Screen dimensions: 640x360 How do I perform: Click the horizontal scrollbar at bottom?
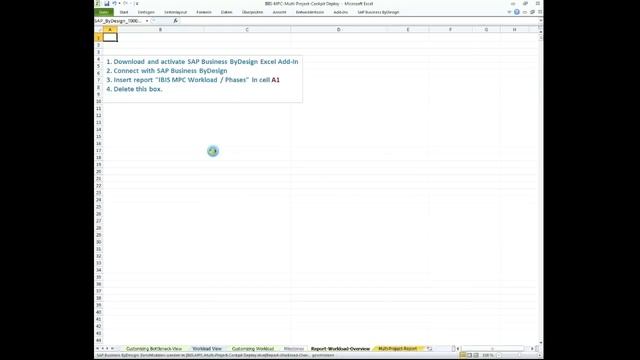[492, 349]
